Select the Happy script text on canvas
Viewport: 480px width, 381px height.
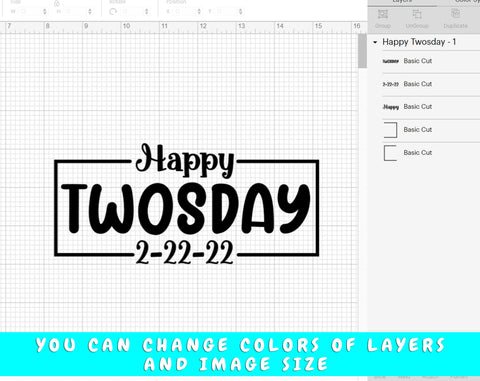(x=185, y=160)
